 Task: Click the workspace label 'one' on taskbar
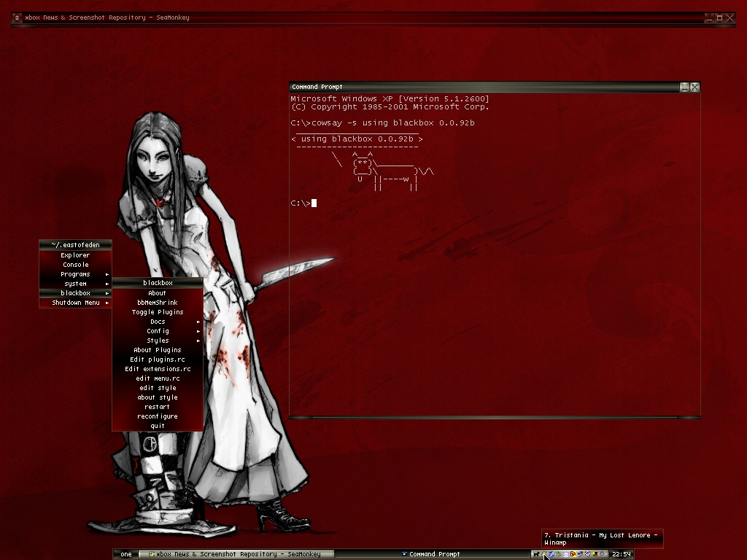click(x=125, y=554)
